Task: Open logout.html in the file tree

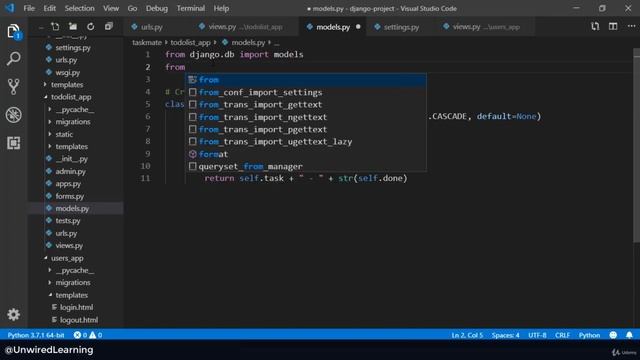Action: pyautogui.click(x=79, y=320)
